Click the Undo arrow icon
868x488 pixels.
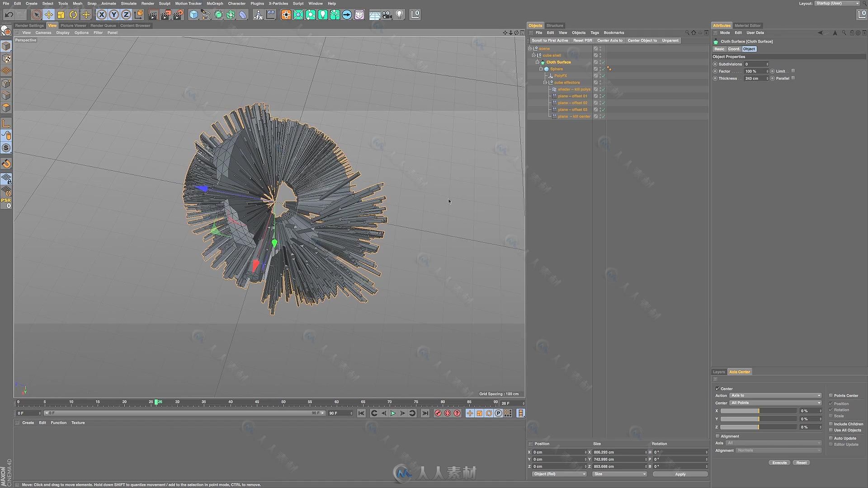(x=9, y=15)
